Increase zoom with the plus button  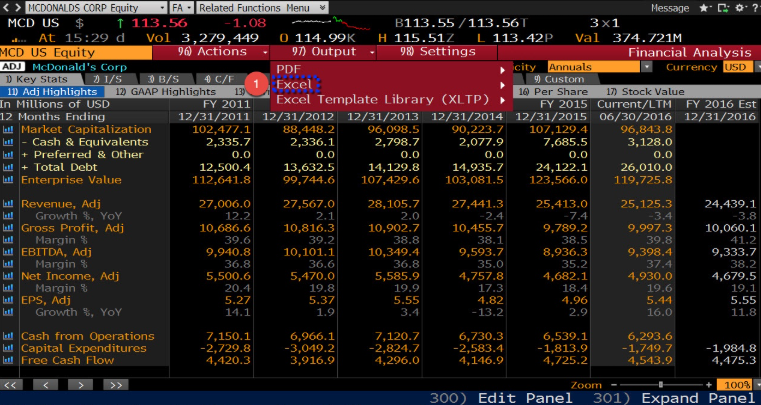[709, 385]
